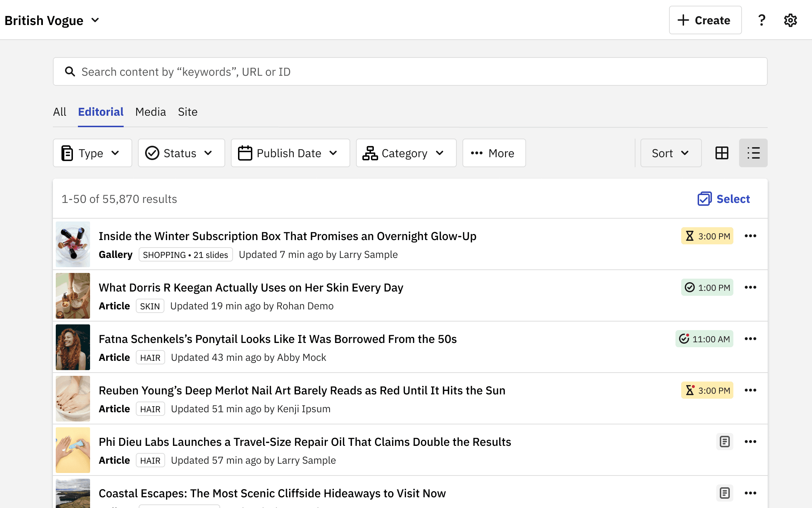Click Updated 51 min ago by Kenji Ipsum
This screenshot has width=812, height=508.
pyautogui.click(x=251, y=409)
